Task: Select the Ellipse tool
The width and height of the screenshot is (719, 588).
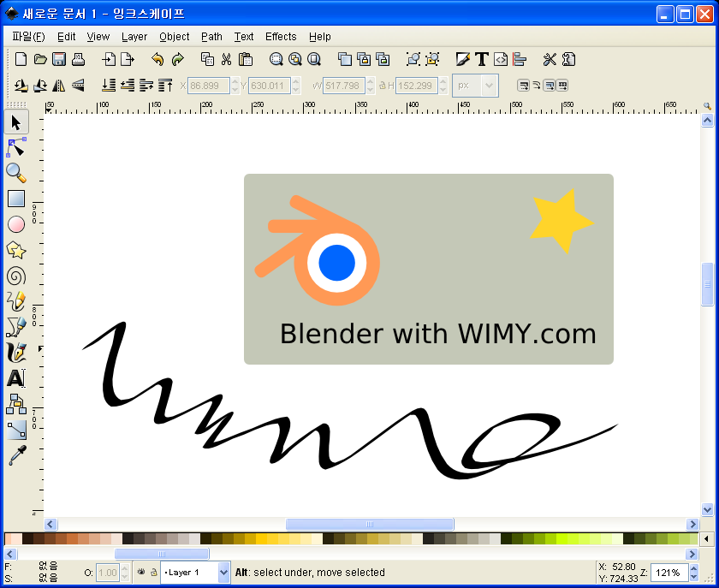Action: point(16,225)
